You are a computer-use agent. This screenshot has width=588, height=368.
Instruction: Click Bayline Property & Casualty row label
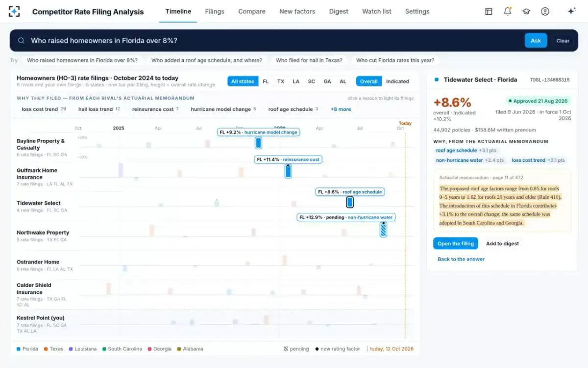point(41,144)
